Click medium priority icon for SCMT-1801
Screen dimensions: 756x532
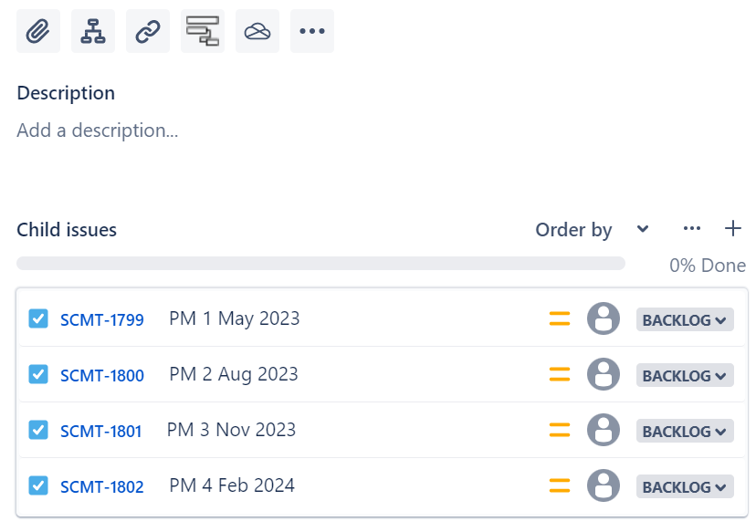[560, 430]
